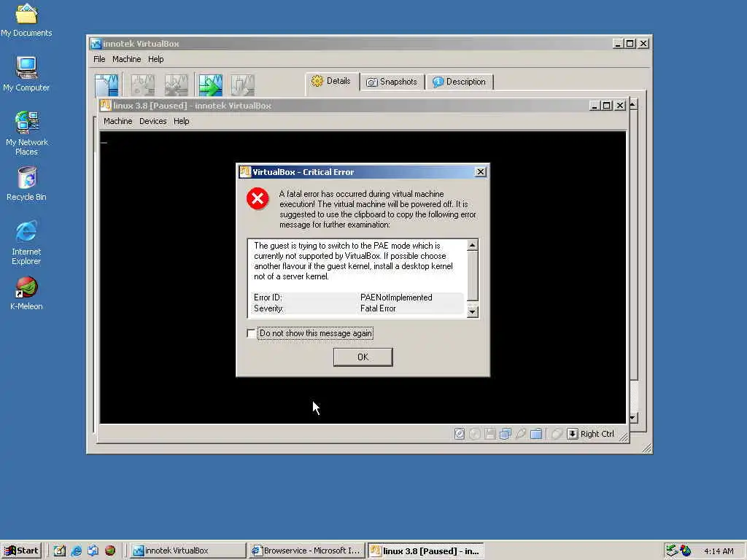This screenshot has height=560, width=747.
Task: Launch Internet Explorer from quick launch
Action: pyautogui.click(x=76, y=551)
